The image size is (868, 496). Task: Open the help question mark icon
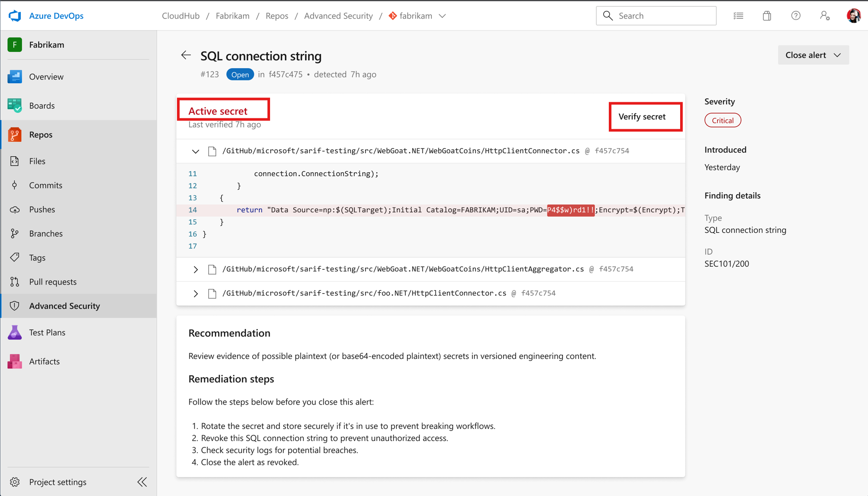pyautogui.click(x=796, y=16)
